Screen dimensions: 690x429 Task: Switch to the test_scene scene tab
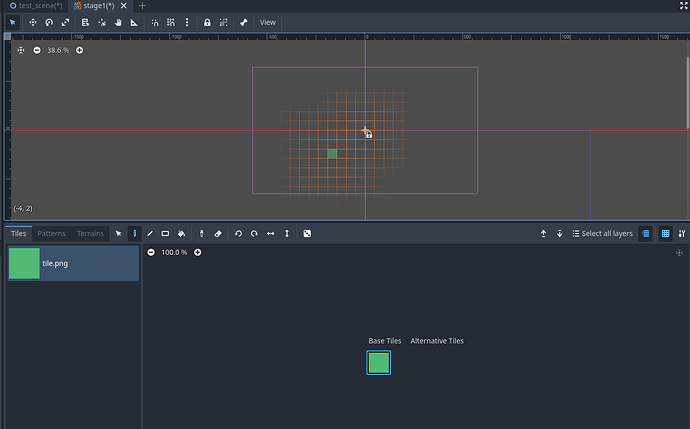36,6
